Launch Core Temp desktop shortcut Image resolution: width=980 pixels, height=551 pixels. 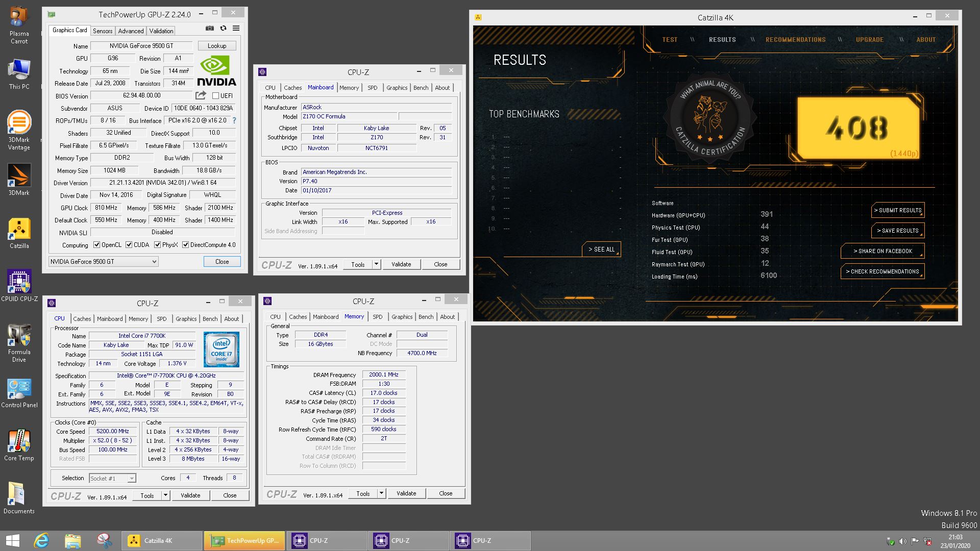(19, 445)
